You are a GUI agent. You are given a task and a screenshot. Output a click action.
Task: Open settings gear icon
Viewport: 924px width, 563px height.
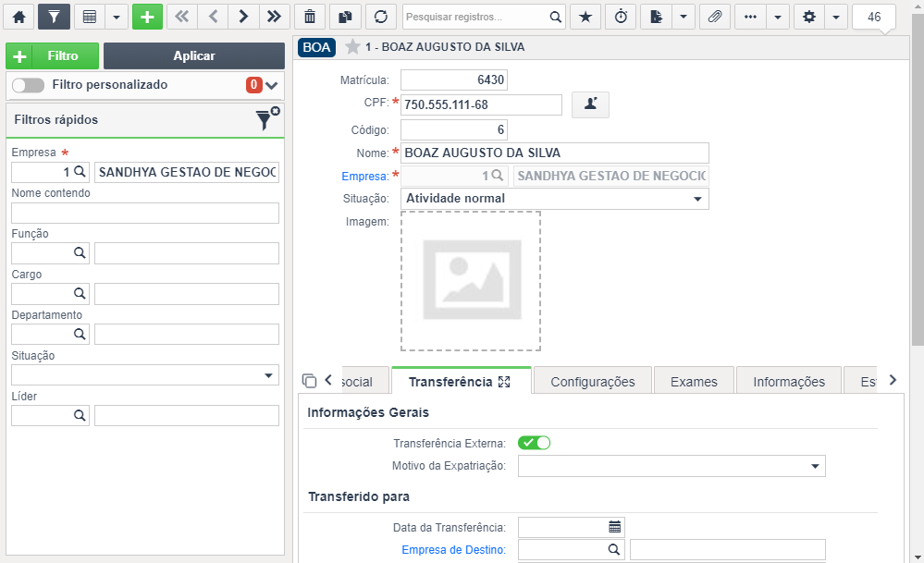coord(809,17)
